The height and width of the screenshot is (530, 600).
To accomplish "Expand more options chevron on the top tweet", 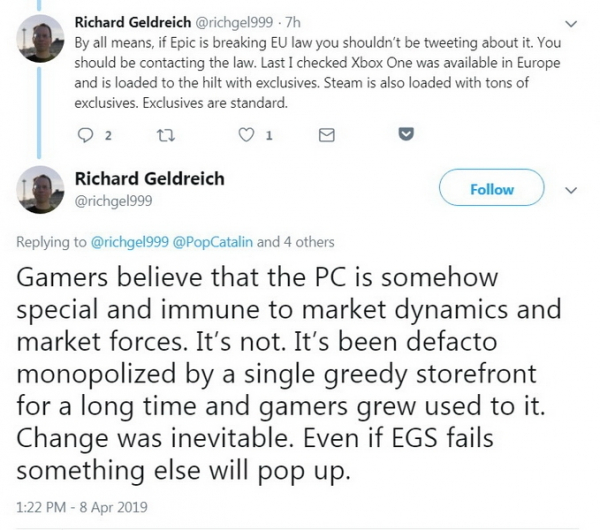I will [x=570, y=19].
